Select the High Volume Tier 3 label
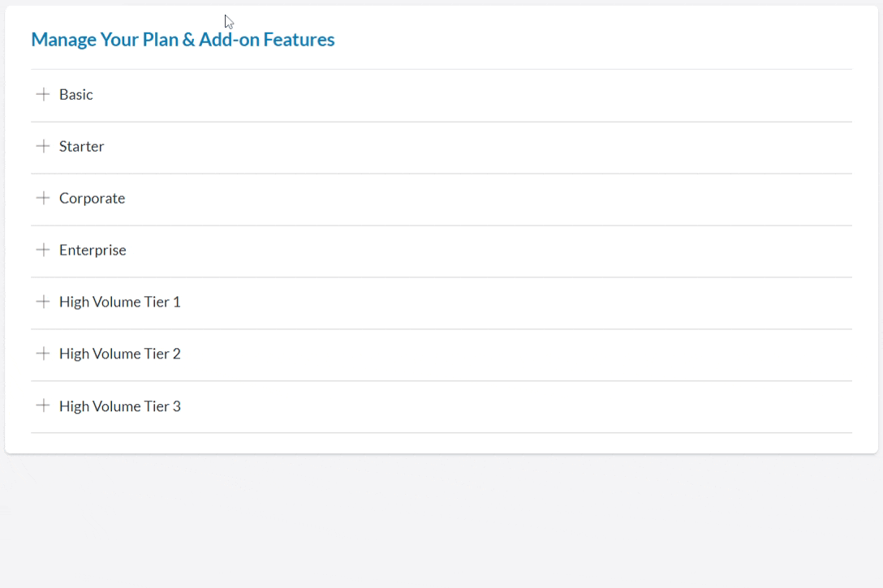Screen dimensions: 883x588 click(x=119, y=406)
